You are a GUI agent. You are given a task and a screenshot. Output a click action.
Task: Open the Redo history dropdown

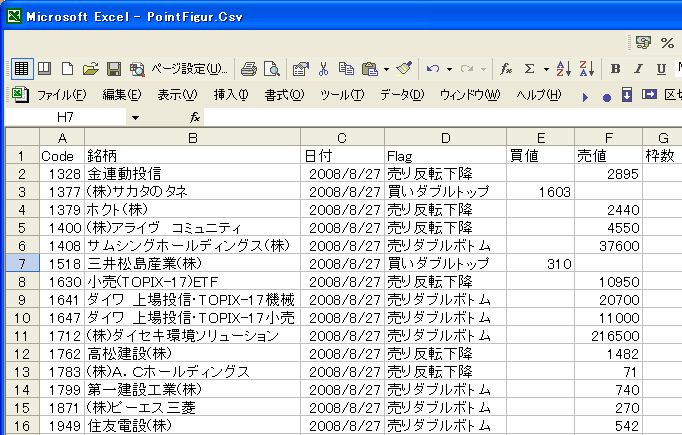click(483, 69)
